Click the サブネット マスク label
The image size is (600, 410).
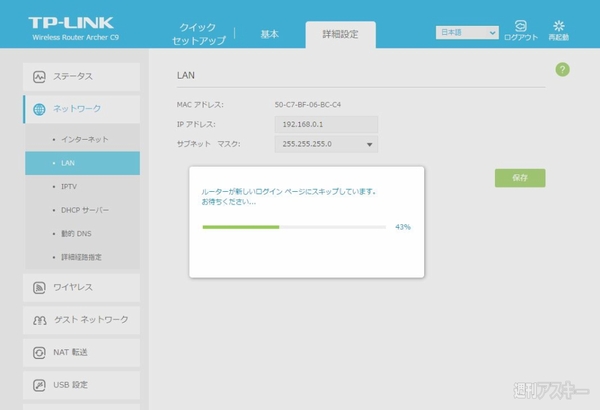(209, 144)
